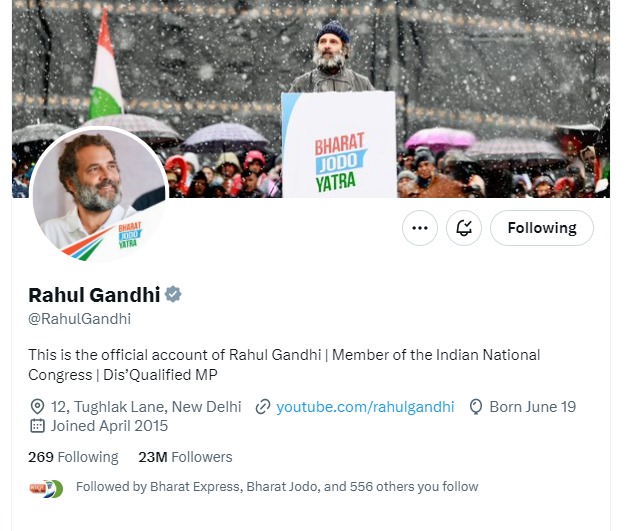The image size is (638, 531).
Task: Click the Joined April 2015 text
Action: (109, 426)
